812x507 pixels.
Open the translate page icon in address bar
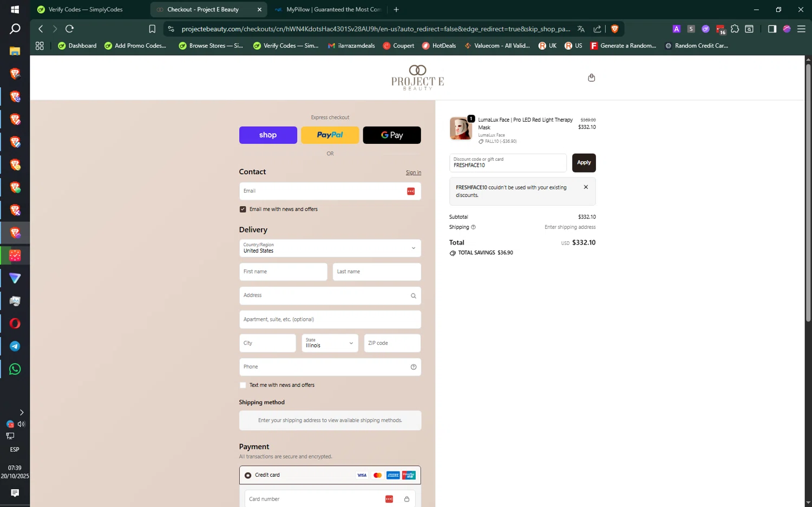581,29
